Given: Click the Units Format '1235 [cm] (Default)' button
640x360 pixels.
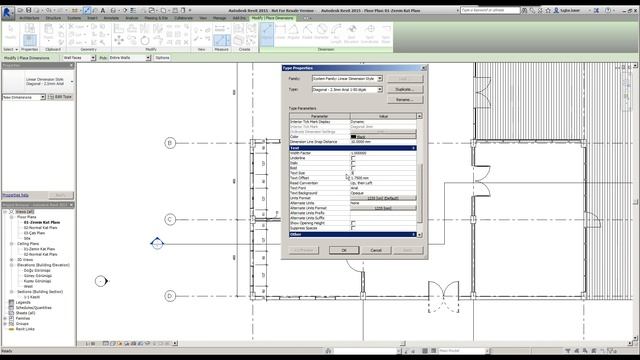Looking at the screenshot, I should point(383,198).
